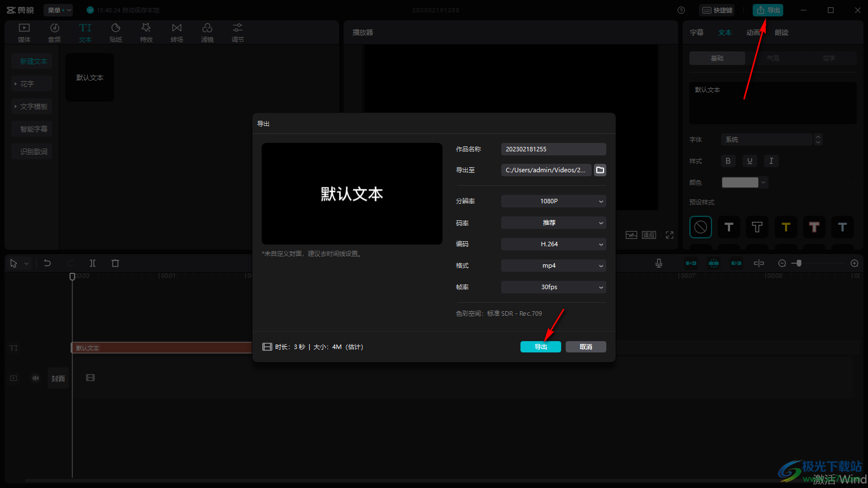The width and height of the screenshot is (868, 488).
Task: Open the 特效 effects tab
Action: [146, 33]
